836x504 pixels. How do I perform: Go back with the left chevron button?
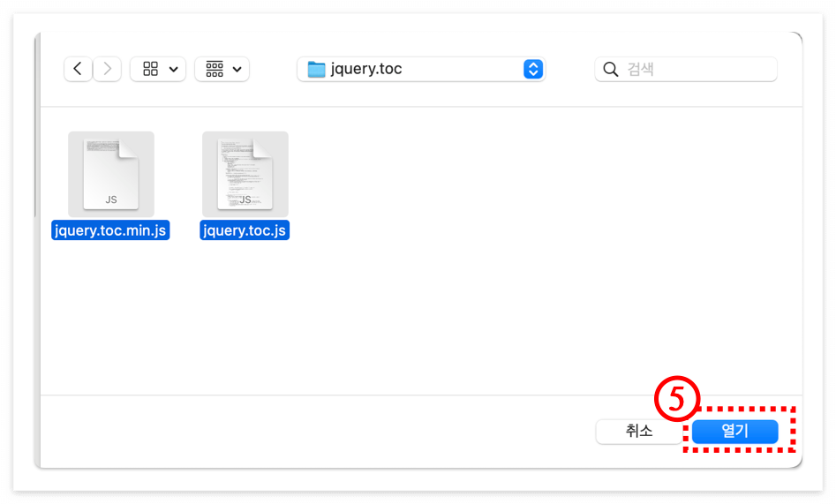pos(78,69)
